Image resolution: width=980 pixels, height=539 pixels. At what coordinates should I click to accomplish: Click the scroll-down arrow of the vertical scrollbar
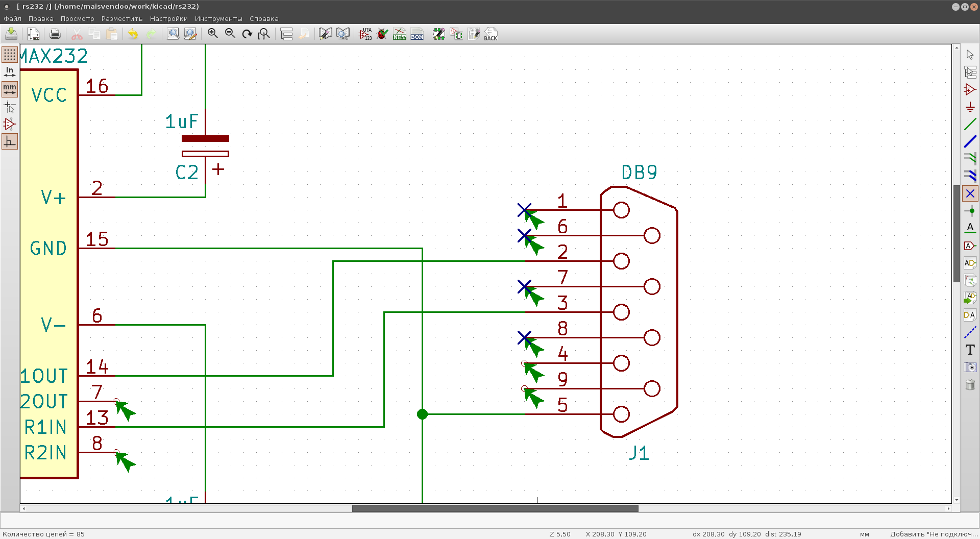click(957, 500)
